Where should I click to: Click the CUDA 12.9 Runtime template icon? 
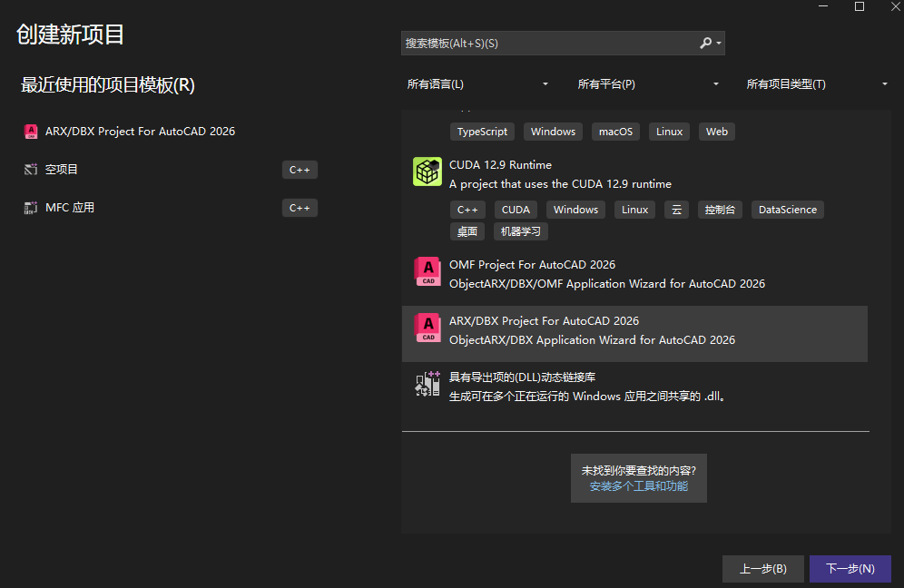click(427, 171)
